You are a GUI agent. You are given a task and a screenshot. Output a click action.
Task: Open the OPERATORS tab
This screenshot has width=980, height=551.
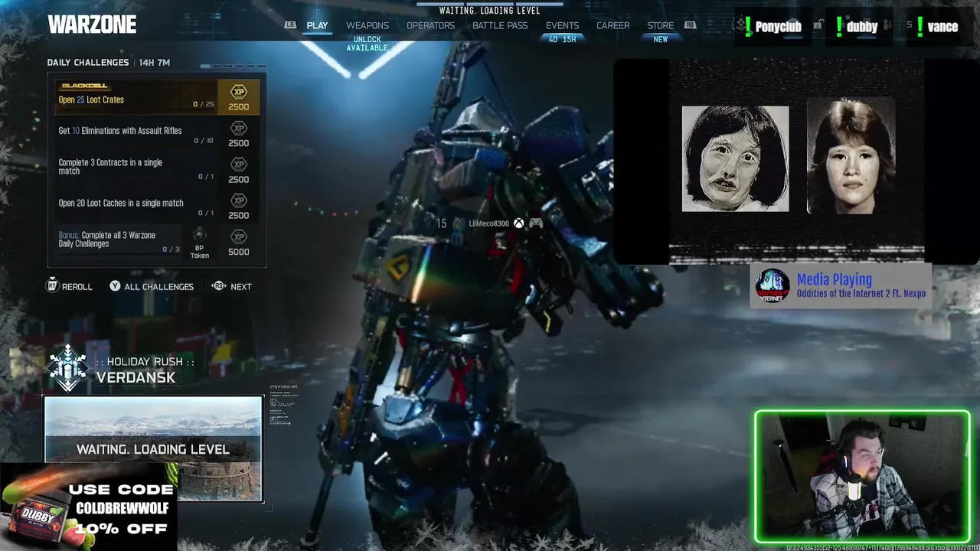tap(430, 25)
